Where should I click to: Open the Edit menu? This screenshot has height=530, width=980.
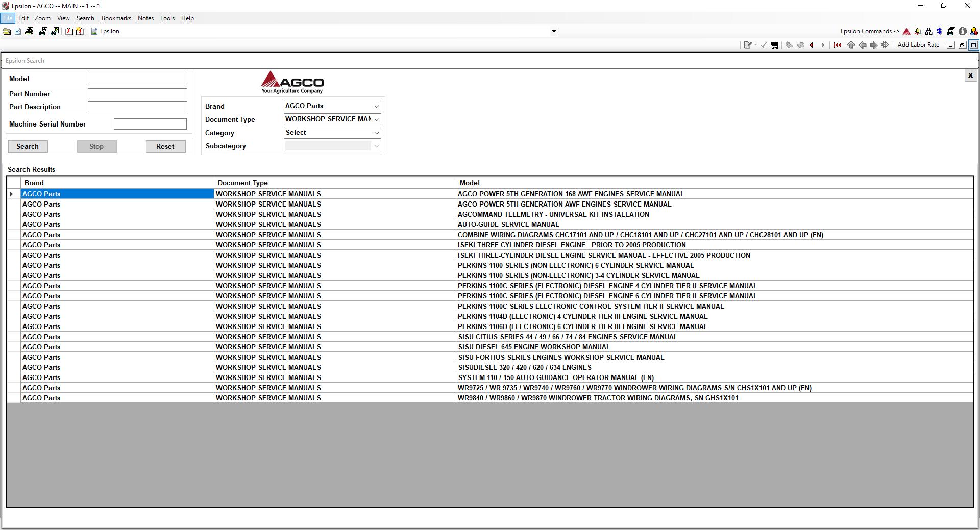23,18
